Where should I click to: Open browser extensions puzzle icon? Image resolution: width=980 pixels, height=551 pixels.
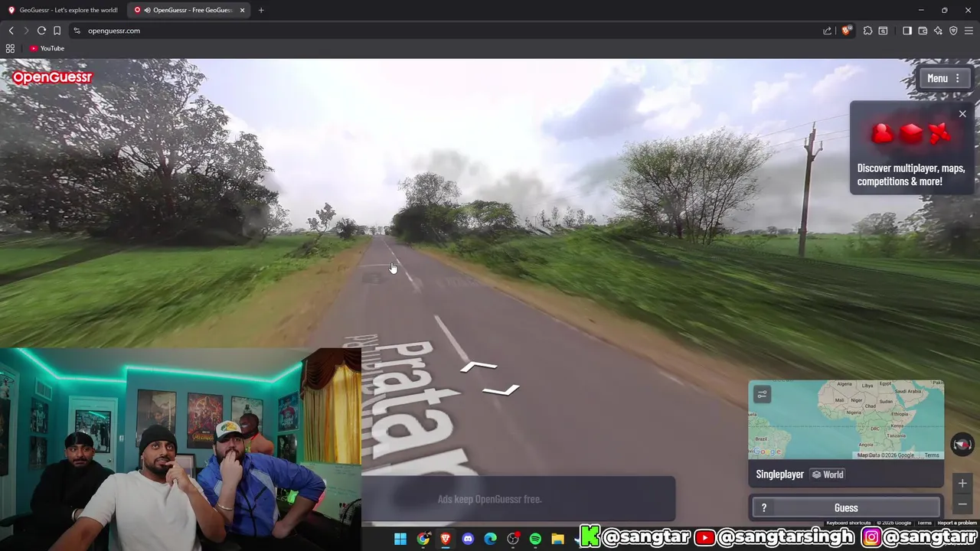[x=867, y=31]
